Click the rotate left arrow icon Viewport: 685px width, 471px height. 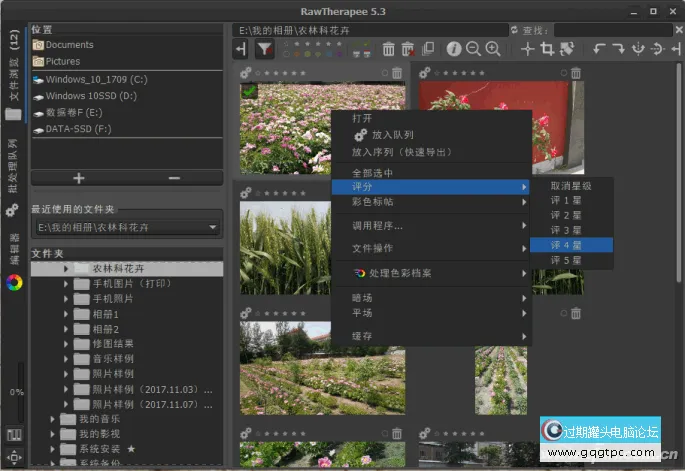pyautogui.click(x=599, y=49)
